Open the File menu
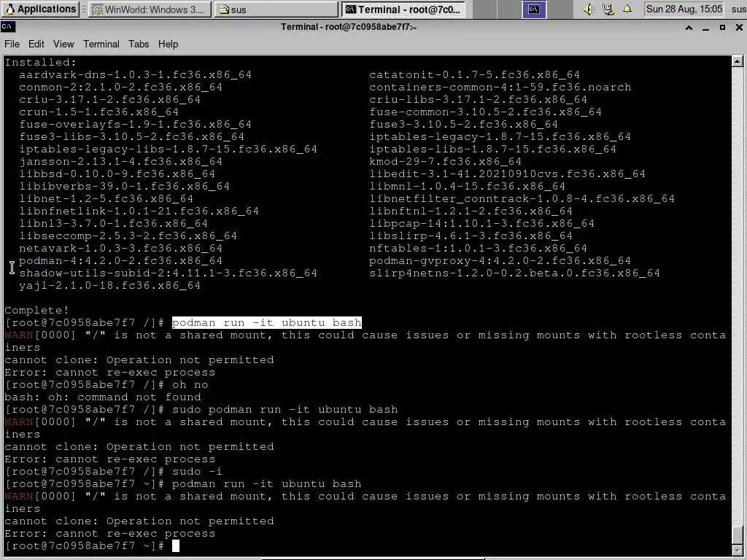 coord(12,44)
